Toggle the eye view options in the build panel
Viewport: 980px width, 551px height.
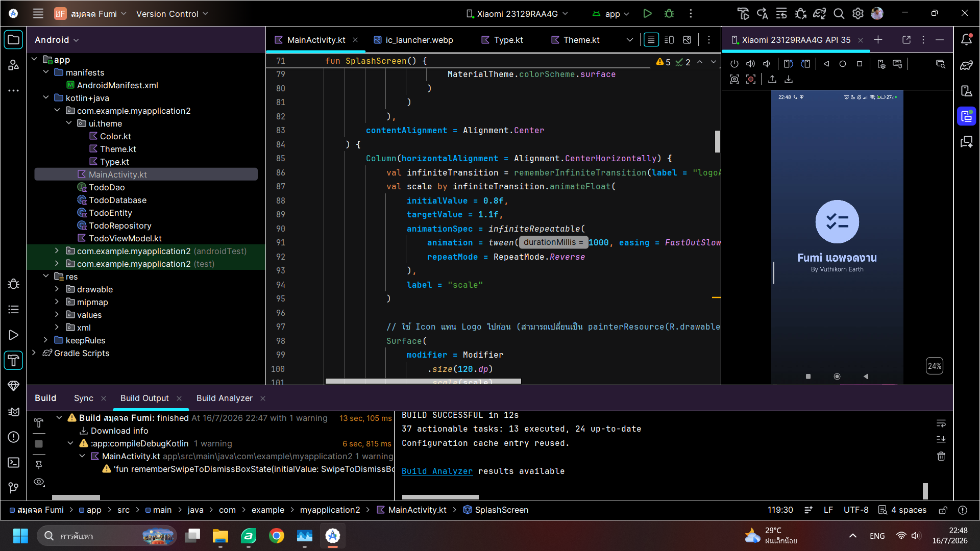(x=39, y=482)
